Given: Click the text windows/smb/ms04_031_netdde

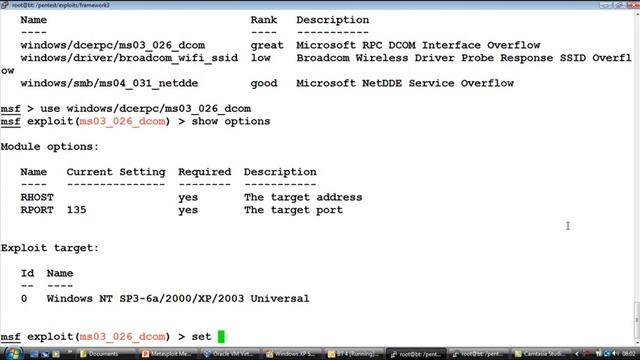Looking at the screenshot, I should [x=109, y=83].
